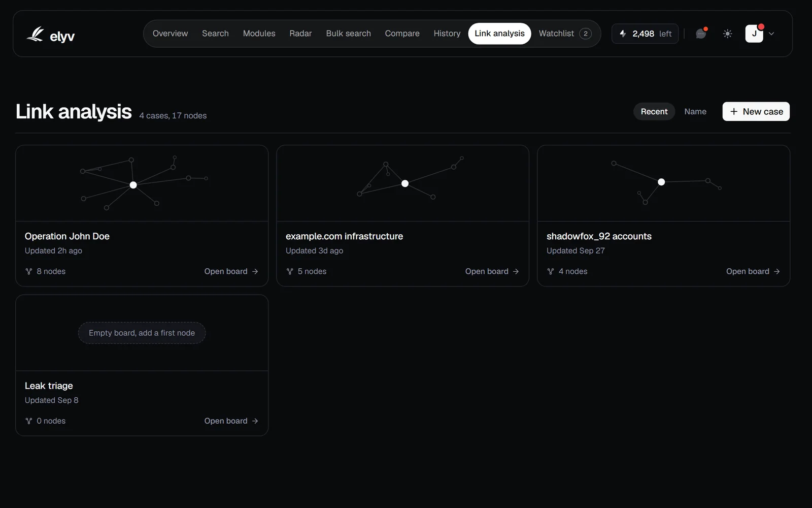The height and width of the screenshot is (508, 812).
Task: Click the arrow on example.com infrastructure's Open board
Action: [x=516, y=271]
